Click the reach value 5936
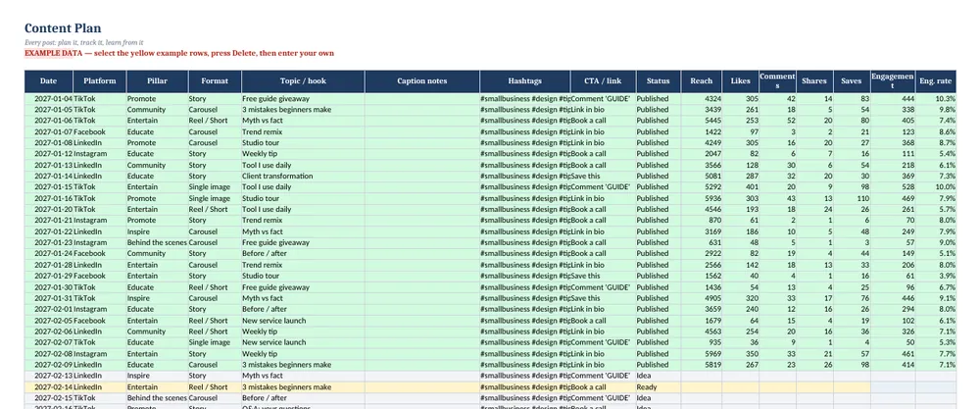Viewport: 980px width, 409px height. (x=702, y=198)
